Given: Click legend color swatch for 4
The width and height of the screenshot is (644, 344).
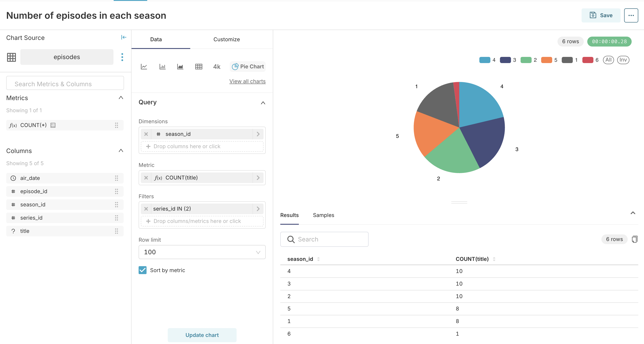Looking at the screenshot, I should [484, 60].
